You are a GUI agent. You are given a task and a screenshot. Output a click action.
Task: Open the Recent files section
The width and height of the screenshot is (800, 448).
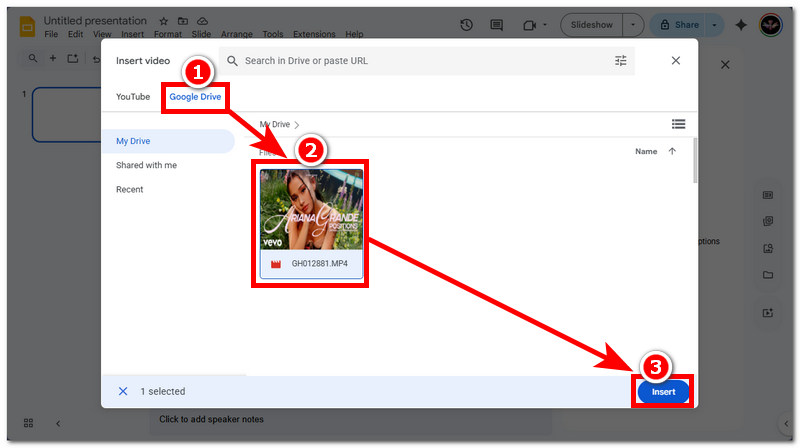pos(130,189)
